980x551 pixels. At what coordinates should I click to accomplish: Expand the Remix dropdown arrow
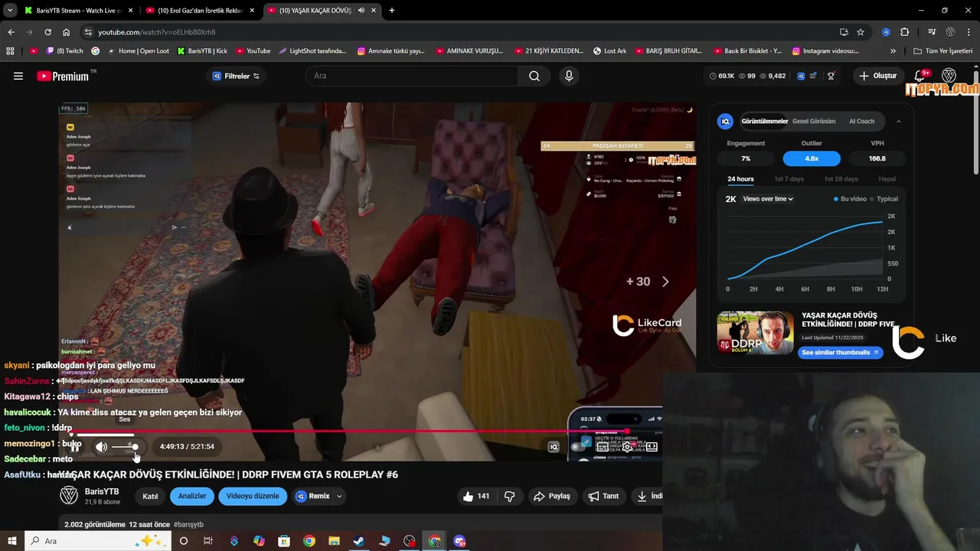coord(339,496)
